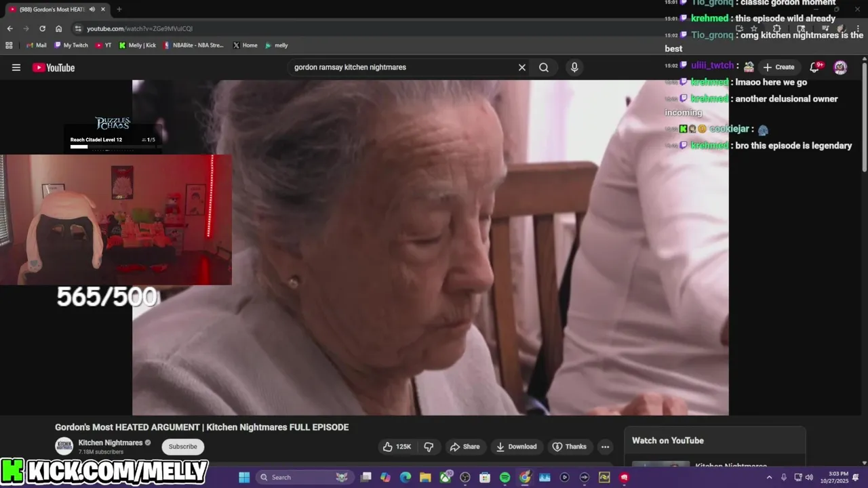
Task: Open the Mail bookmark
Action: click(36, 45)
